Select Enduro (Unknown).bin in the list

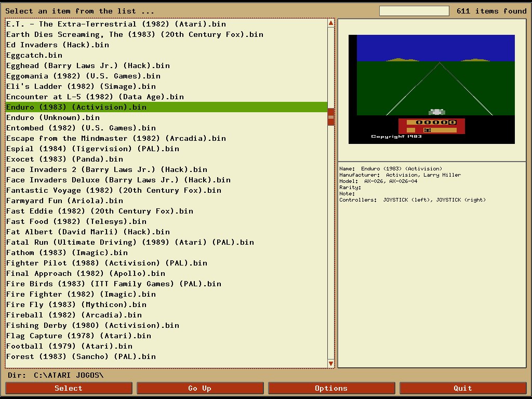pyautogui.click(x=53, y=117)
